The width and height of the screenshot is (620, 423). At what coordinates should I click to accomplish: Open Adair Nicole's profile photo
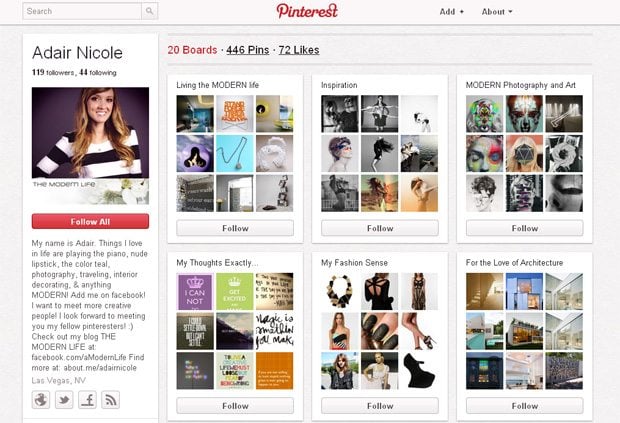point(90,139)
